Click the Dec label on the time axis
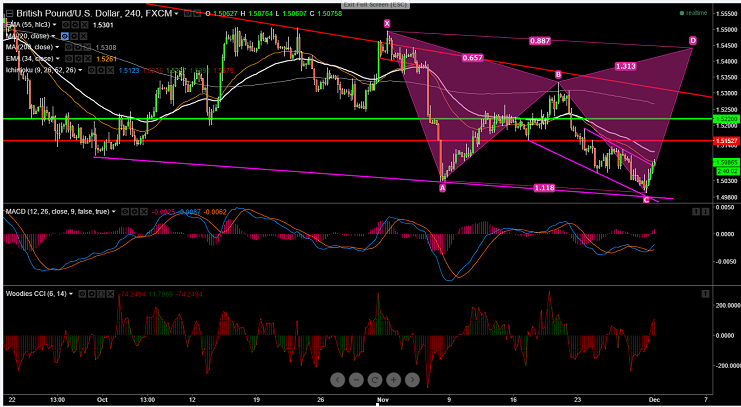Viewport: 741px width, 407px height. point(656,399)
